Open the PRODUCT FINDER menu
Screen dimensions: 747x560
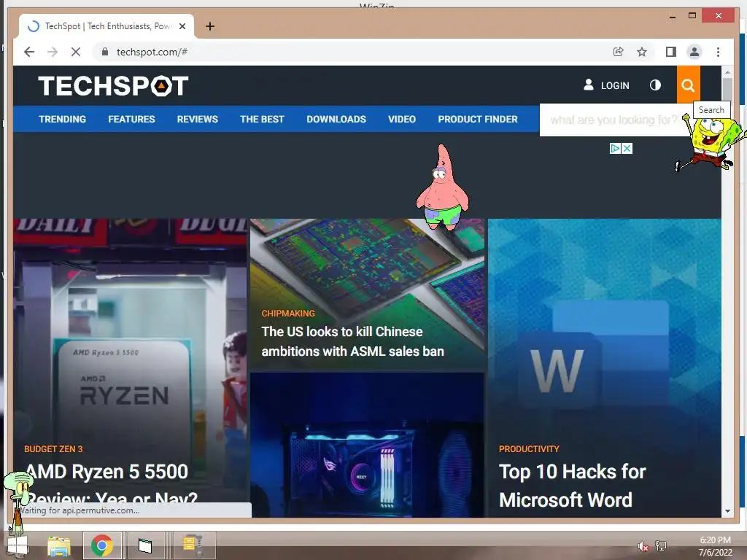point(478,119)
